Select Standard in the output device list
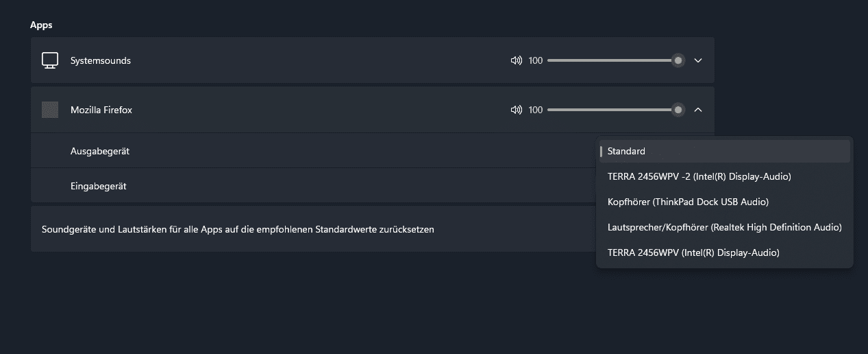Image resolution: width=868 pixels, height=354 pixels. pyautogui.click(x=725, y=151)
